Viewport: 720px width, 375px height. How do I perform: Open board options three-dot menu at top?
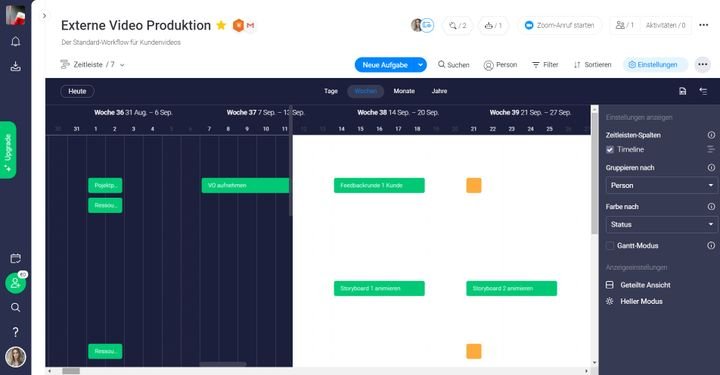(x=703, y=25)
